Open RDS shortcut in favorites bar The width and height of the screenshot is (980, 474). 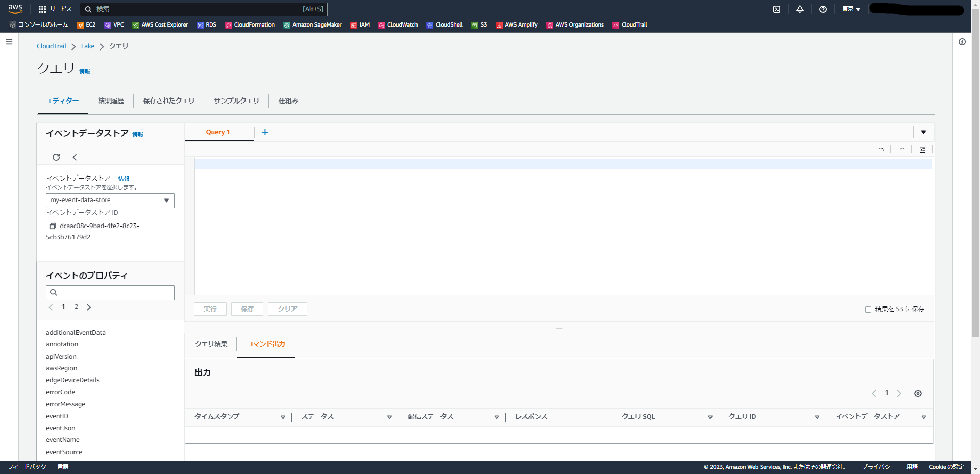tap(206, 25)
